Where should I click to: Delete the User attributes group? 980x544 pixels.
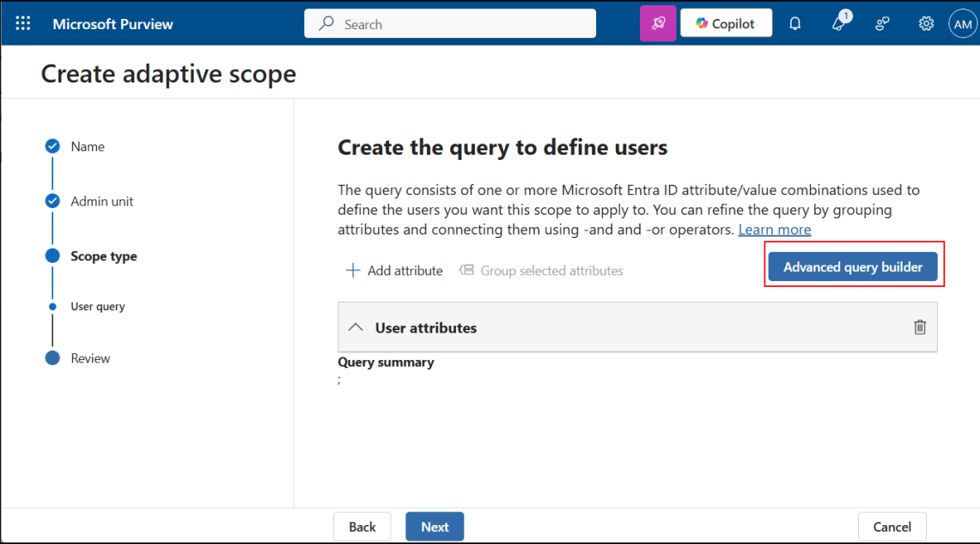click(x=920, y=327)
